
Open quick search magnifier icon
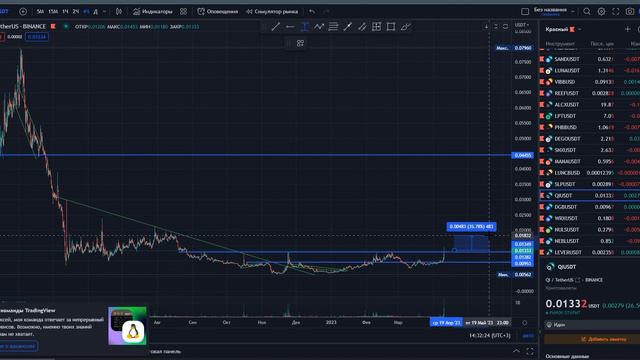[587, 11]
